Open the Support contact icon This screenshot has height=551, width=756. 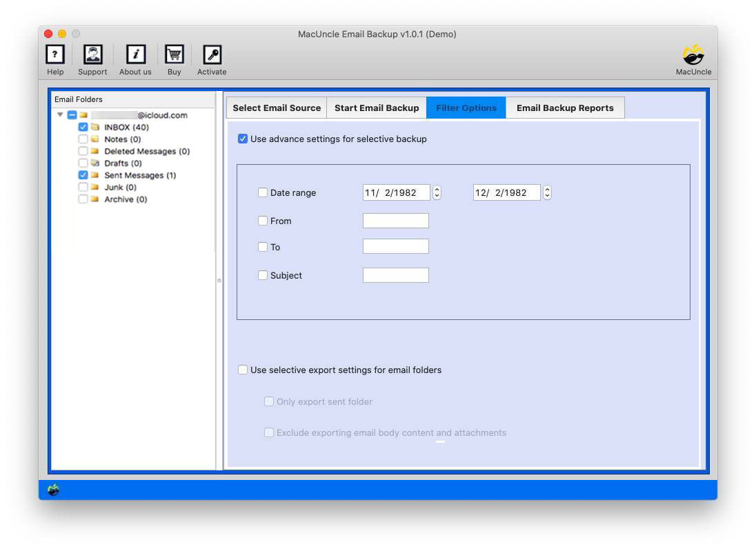pos(92,54)
